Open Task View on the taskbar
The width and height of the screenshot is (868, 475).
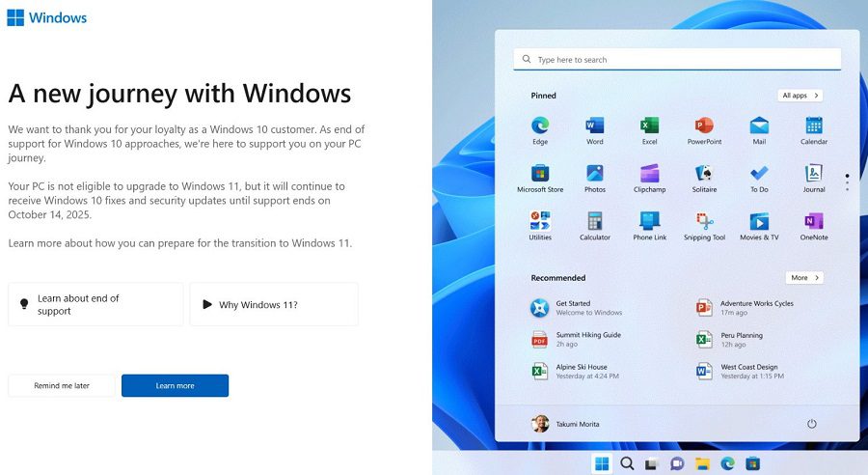(x=652, y=463)
